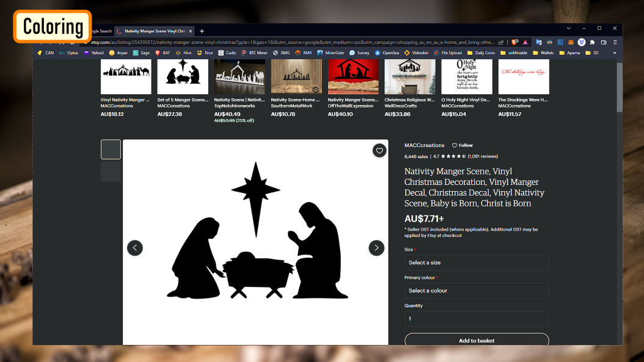The width and height of the screenshot is (644, 362).
Task: Click the AU$7.71+ price text
Action: point(424,219)
